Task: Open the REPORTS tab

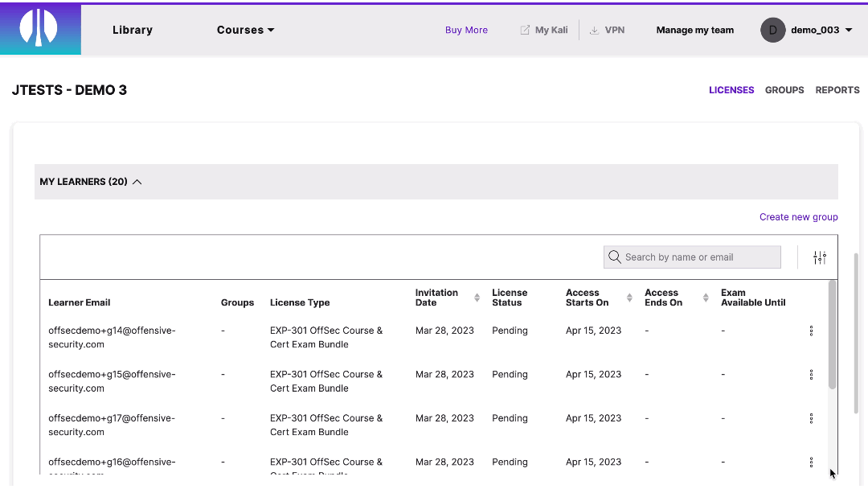Action: (837, 90)
